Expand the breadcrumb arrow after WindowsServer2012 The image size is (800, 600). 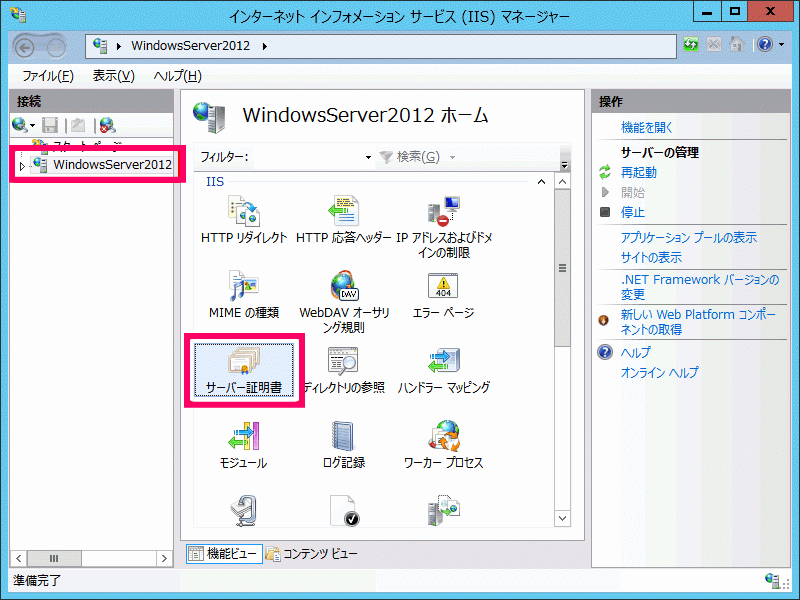(264, 46)
